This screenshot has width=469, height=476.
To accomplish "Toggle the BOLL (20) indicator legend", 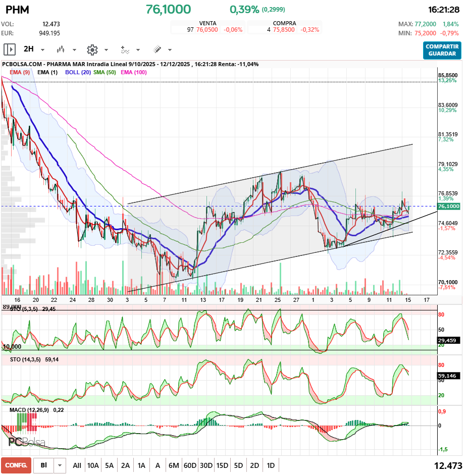I will click(78, 72).
